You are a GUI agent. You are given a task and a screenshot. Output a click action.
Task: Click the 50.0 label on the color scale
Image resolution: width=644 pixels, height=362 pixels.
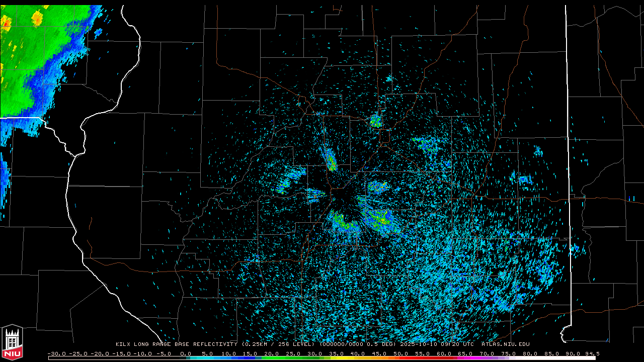(400, 354)
